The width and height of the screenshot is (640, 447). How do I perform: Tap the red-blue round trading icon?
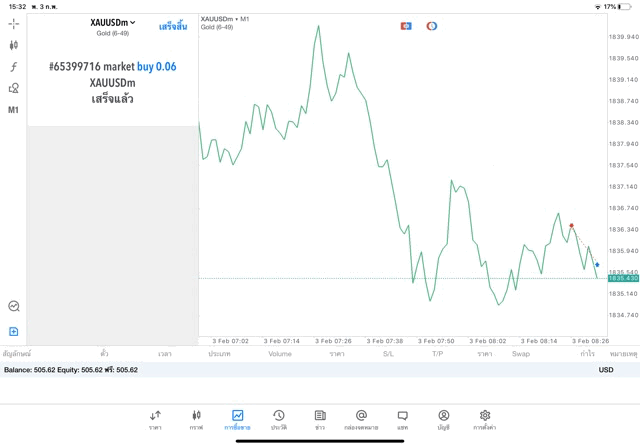(432, 26)
